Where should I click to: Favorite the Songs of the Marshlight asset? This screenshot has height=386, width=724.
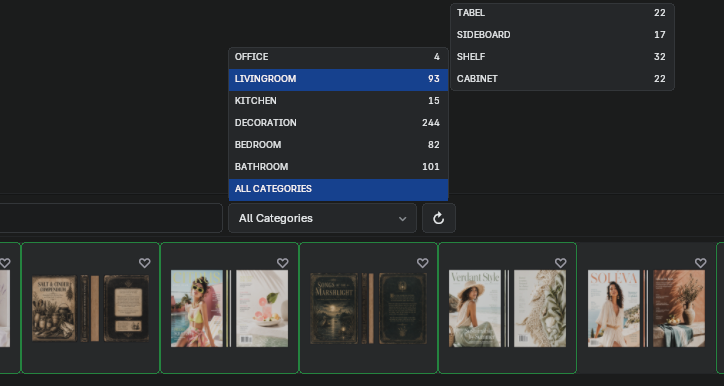coord(422,263)
